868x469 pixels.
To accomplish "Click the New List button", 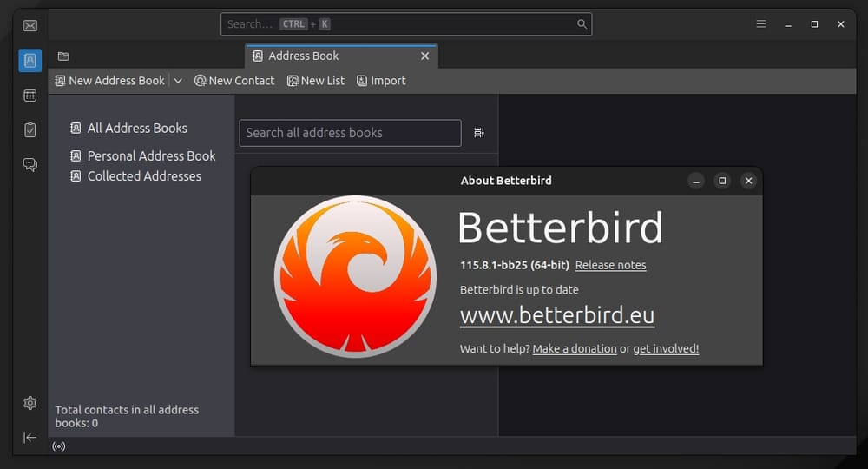I will [316, 81].
